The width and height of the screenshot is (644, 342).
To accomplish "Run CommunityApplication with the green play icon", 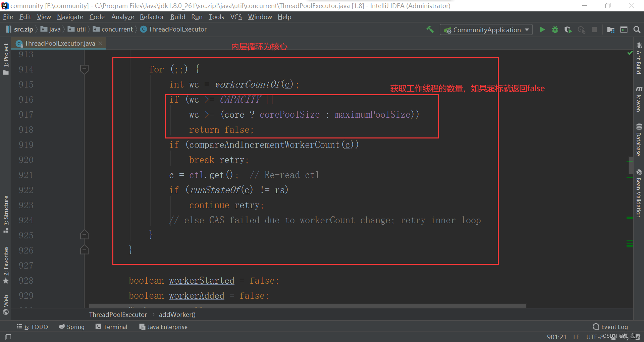I will click(542, 30).
